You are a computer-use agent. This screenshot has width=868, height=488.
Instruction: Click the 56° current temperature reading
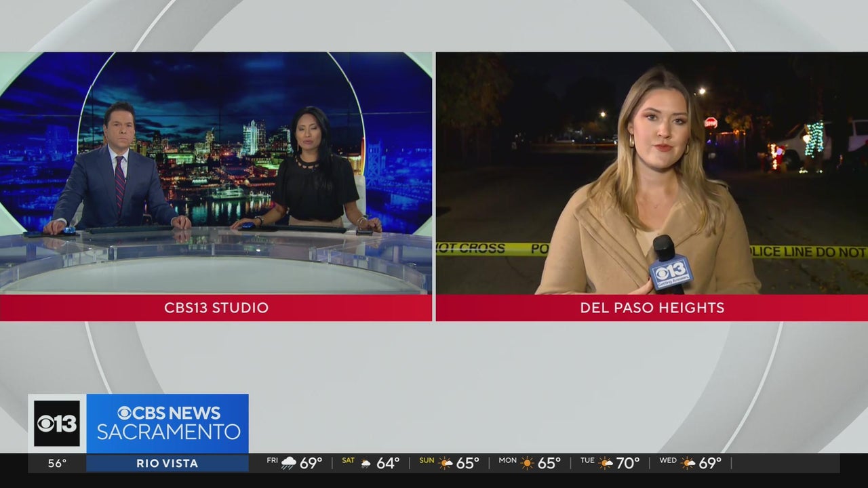[x=57, y=464]
